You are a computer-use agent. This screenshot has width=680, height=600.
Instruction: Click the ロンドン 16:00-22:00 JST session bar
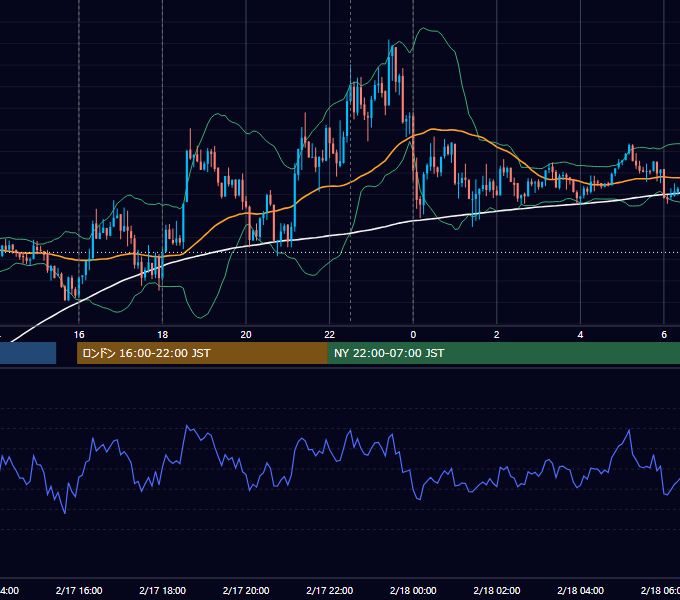point(202,353)
